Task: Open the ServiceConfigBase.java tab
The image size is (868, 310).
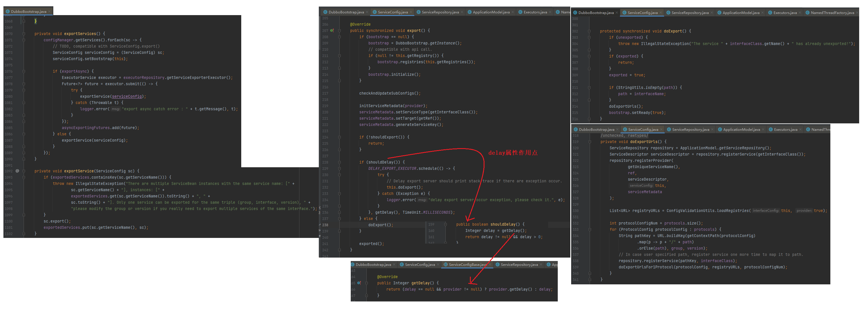Action: 467,265
